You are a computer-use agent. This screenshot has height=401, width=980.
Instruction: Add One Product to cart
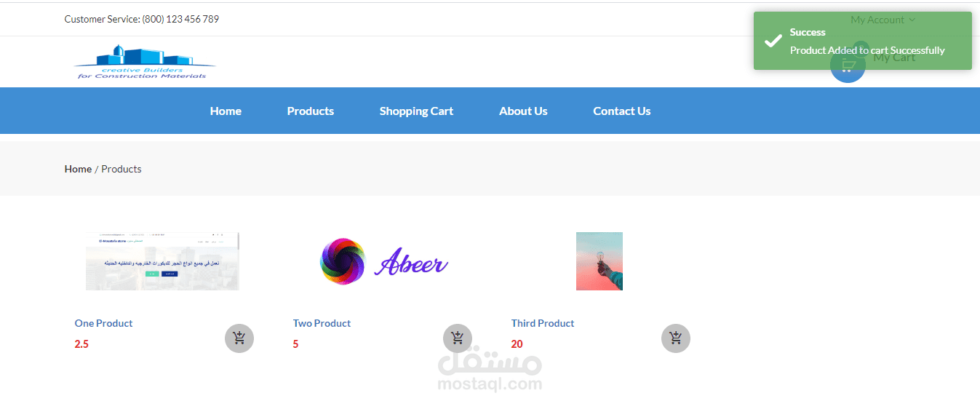(x=239, y=338)
